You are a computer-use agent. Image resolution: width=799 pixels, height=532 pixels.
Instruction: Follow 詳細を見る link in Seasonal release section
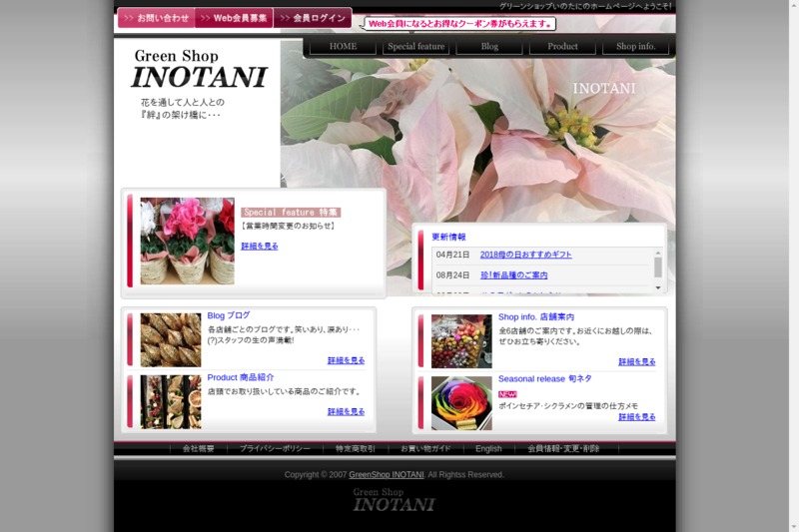point(637,417)
